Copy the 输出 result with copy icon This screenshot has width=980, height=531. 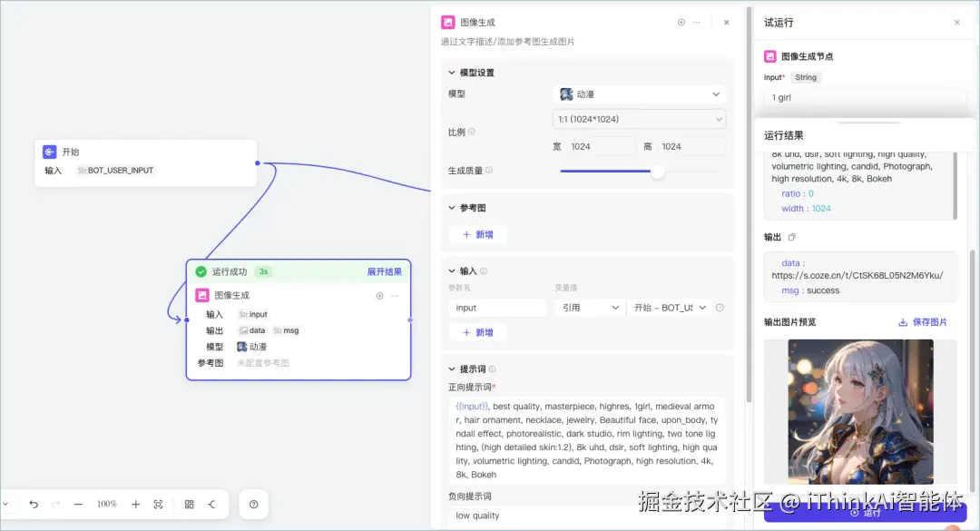(x=792, y=237)
